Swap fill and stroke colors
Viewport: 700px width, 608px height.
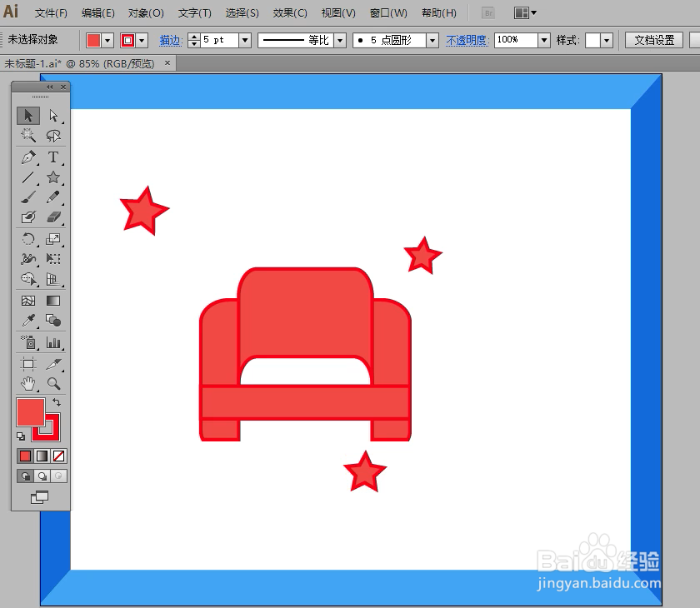pyautogui.click(x=57, y=402)
